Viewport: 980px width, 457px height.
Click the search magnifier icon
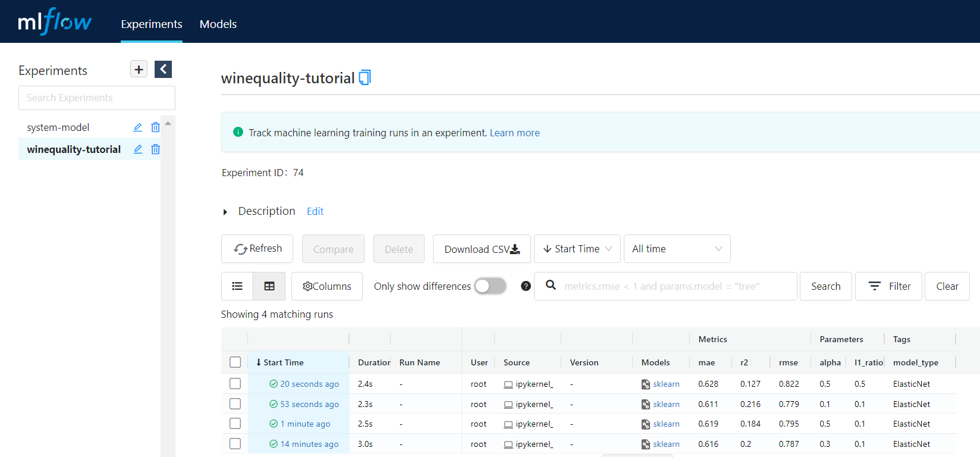[x=551, y=285]
